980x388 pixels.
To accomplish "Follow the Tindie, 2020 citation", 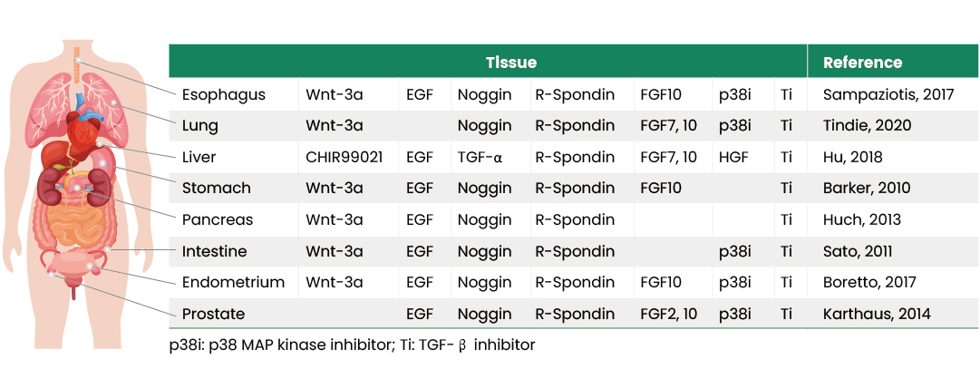I will [x=867, y=126].
